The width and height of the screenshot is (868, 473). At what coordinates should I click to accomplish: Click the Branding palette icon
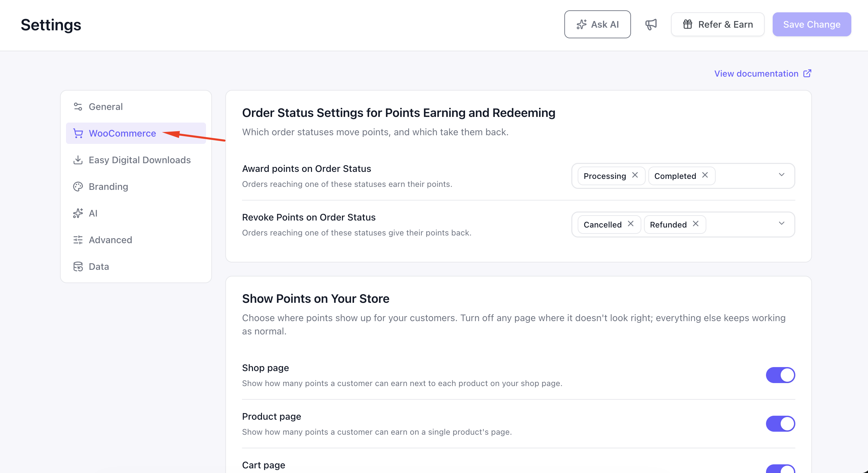78,187
